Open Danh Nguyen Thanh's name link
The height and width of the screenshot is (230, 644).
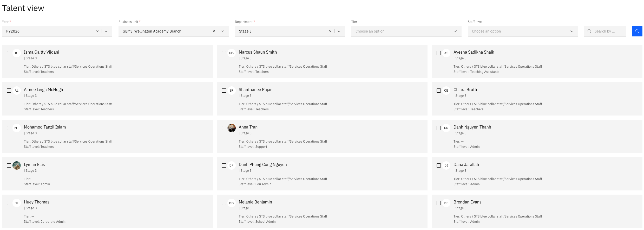tap(472, 127)
